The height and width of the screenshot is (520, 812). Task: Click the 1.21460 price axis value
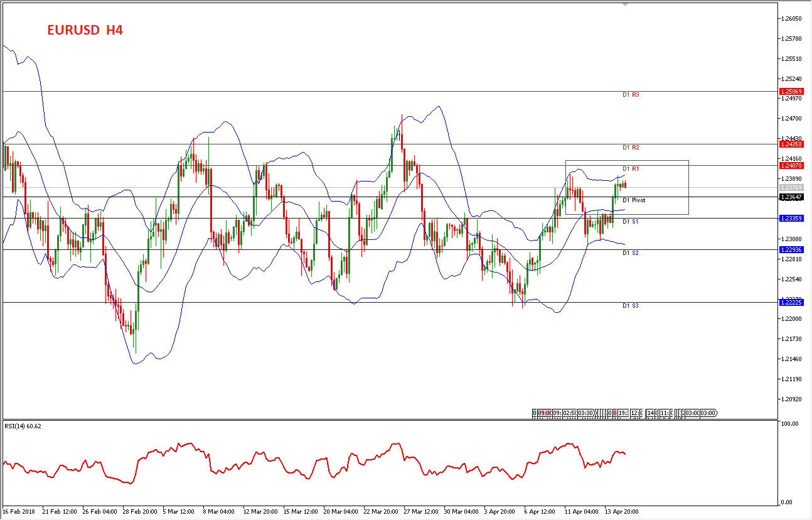792,359
